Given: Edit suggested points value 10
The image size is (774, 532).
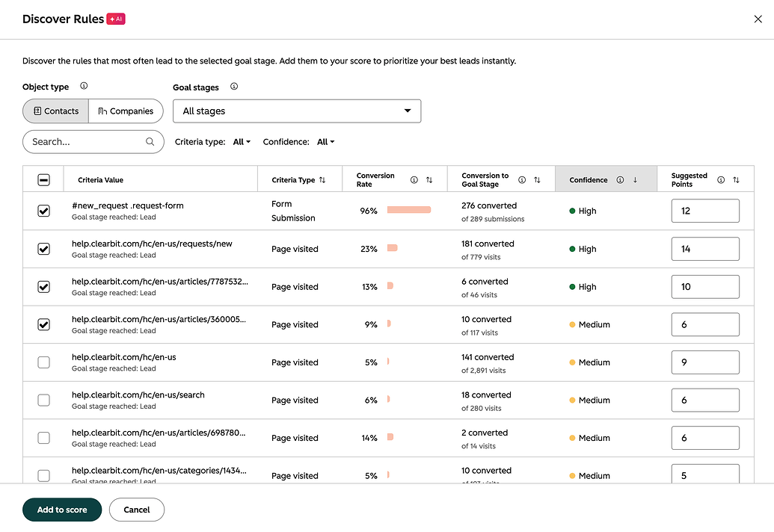Looking at the screenshot, I should tap(705, 287).
